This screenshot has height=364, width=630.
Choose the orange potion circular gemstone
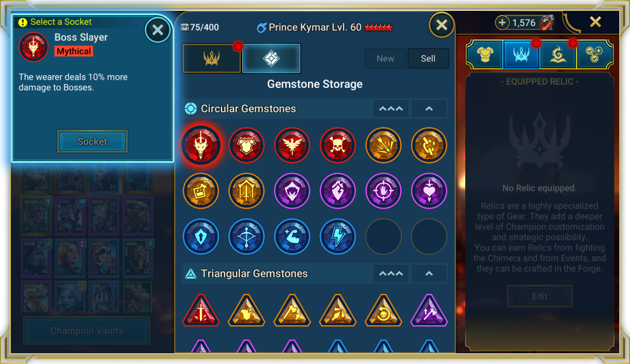(201, 191)
